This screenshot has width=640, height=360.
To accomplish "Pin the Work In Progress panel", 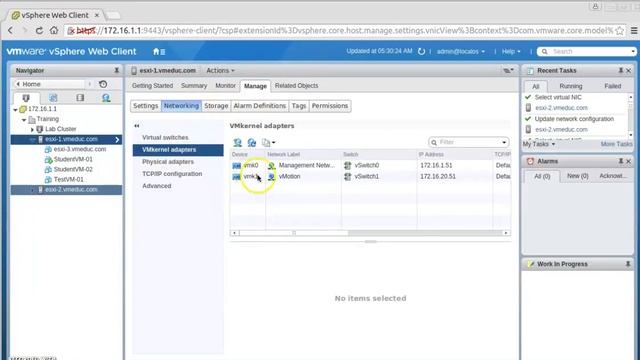I will point(628,264).
